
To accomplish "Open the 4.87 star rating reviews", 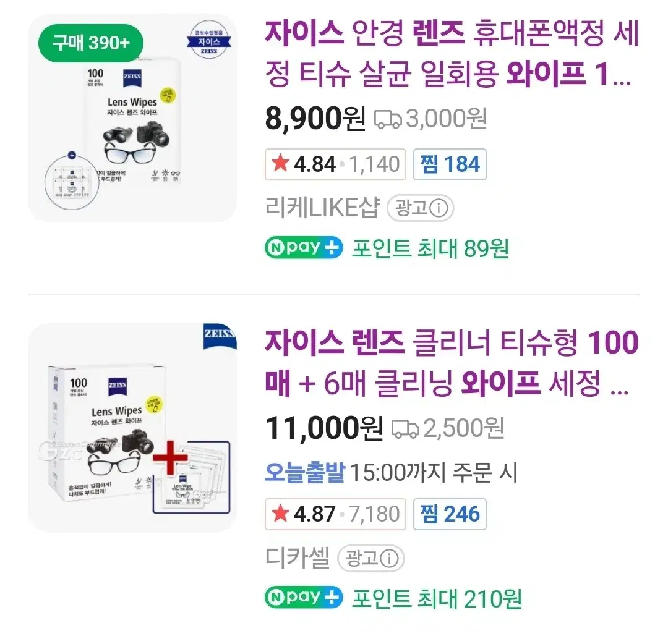I will tap(335, 514).
